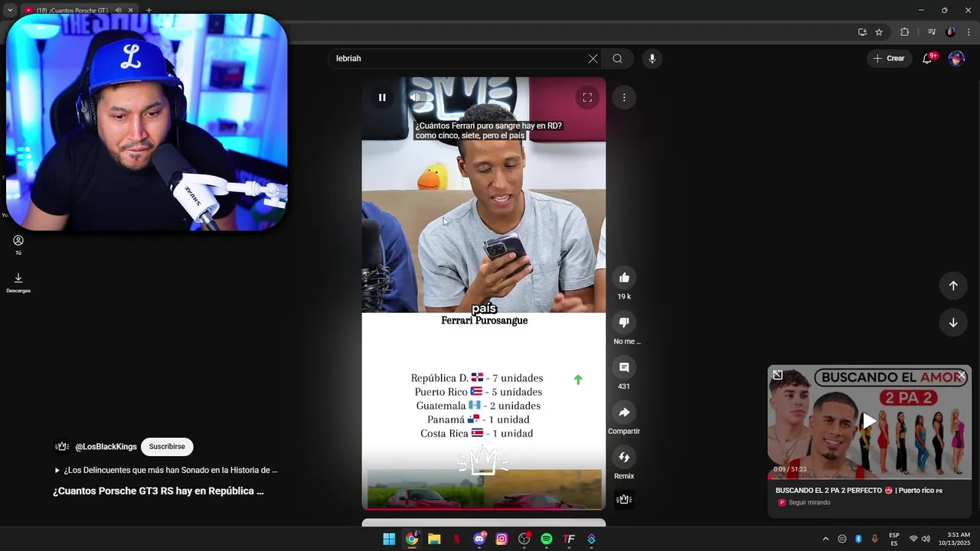Dislike the Short
Screen dimensions: 980x551
(624, 322)
